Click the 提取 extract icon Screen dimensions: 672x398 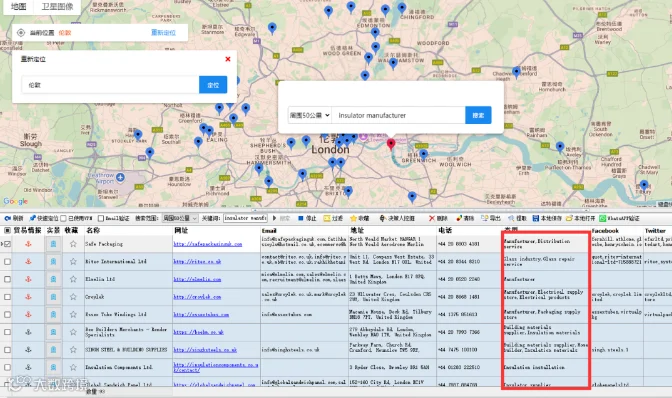[x=511, y=218]
